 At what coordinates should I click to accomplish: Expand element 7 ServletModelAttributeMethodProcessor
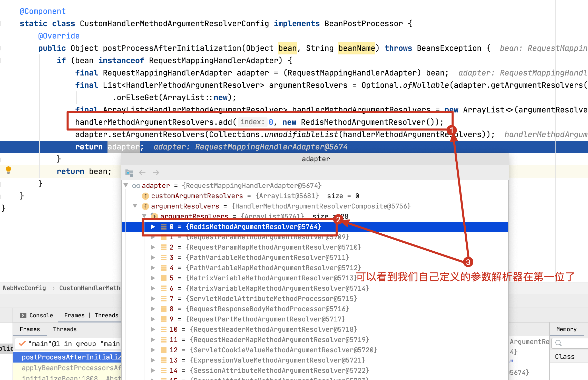153,299
